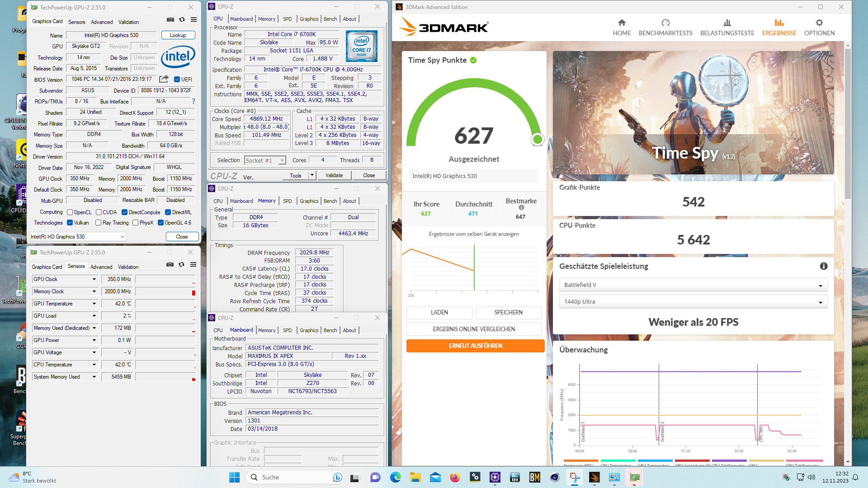Toggle CUDA checkbox
868x488 pixels.
(x=99, y=212)
